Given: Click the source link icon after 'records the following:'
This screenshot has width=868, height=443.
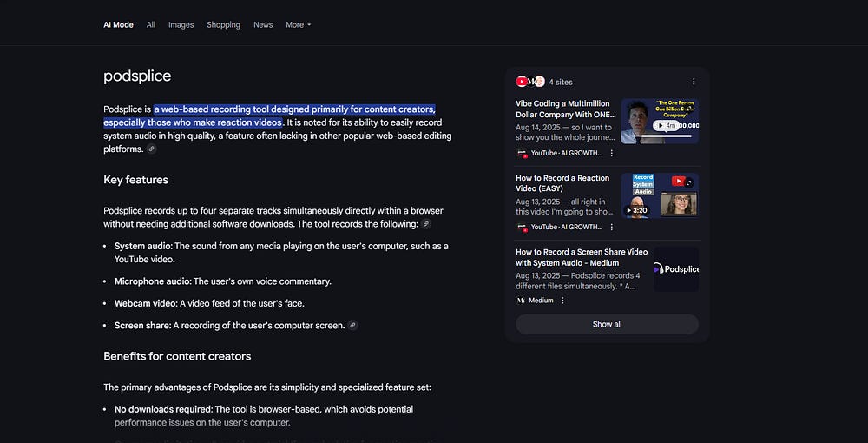Looking at the screenshot, I should (425, 224).
